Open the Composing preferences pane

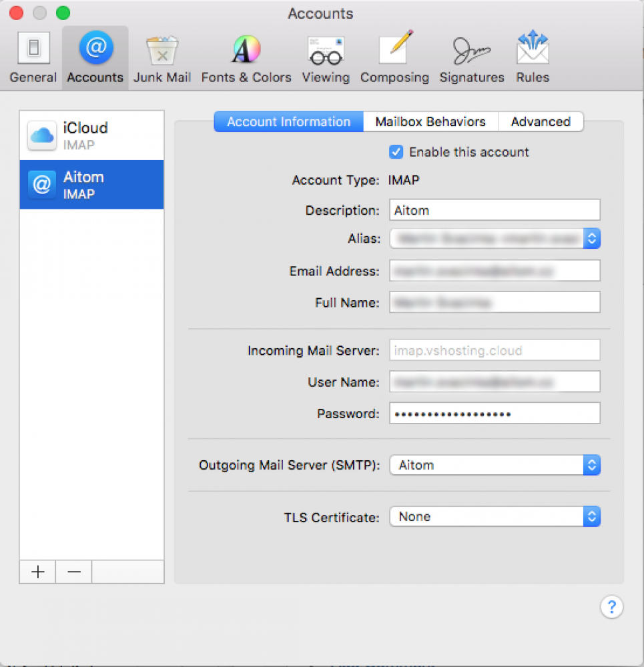[x=394, y=59]
